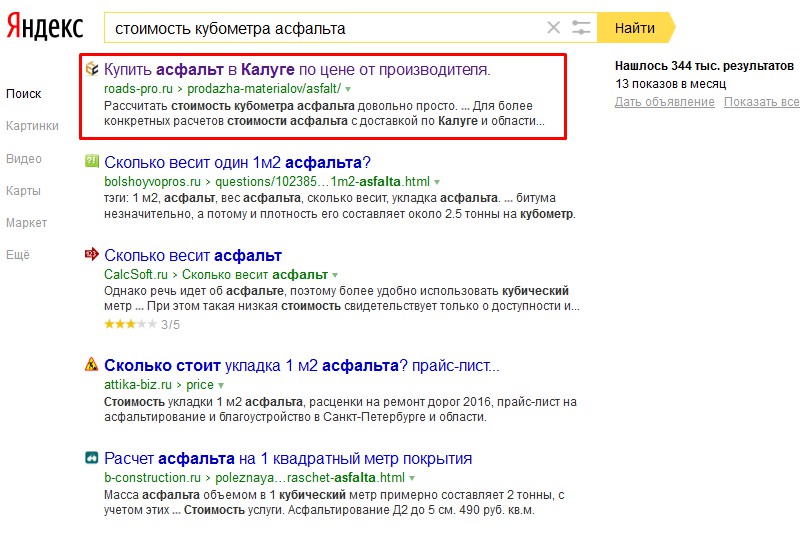This screenshot has height=534, width=800.
Task: Click the poleznaya…raschet-asfalta.html path link
Action: [310, 478]
